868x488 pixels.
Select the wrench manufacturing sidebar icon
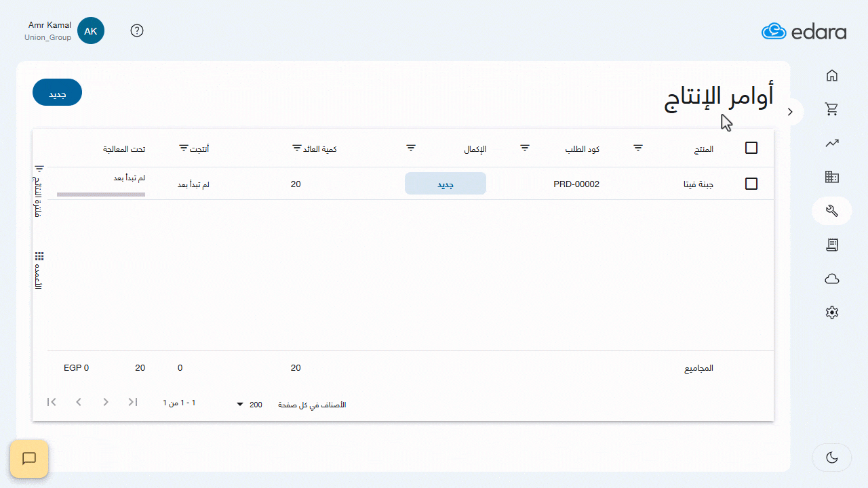[832, 211]
